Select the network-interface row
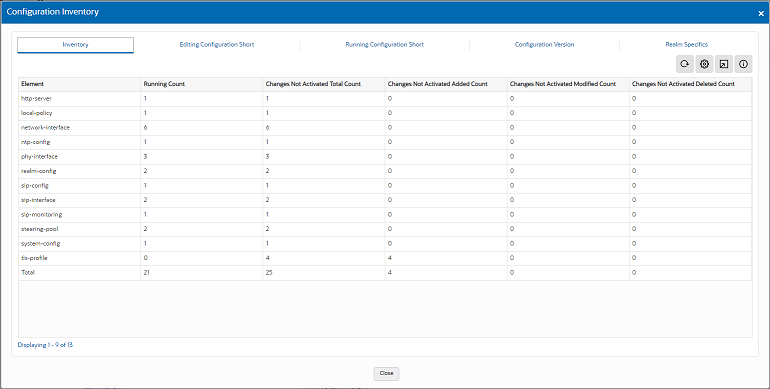The height and width of the screenshot is (389, 770). tap(385, 128)
